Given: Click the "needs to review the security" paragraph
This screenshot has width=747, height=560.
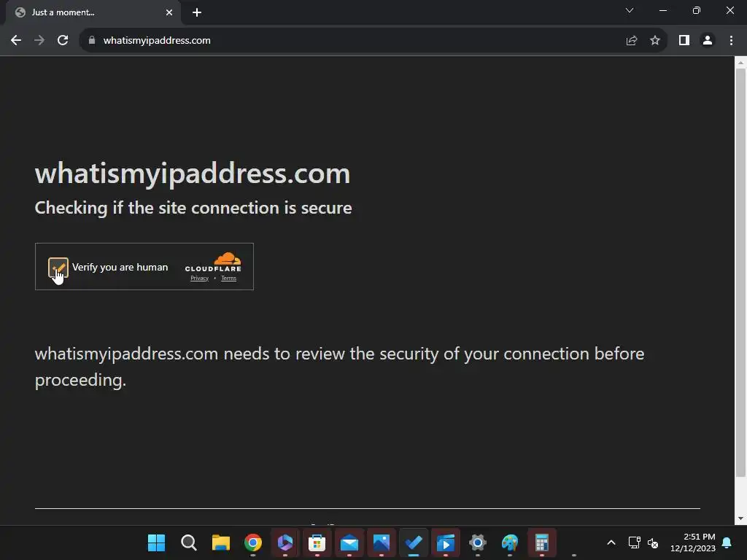Looking at the screenshot, I should [339, 367].
